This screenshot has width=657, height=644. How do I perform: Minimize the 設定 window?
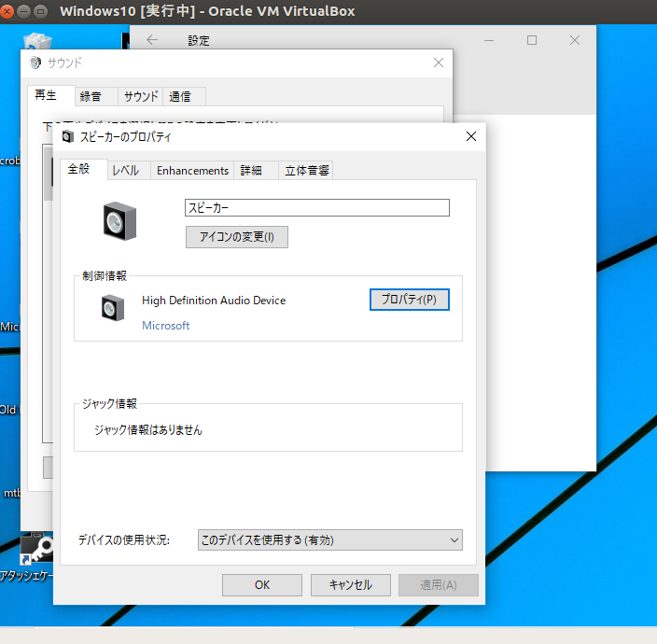tap(489, 41)
